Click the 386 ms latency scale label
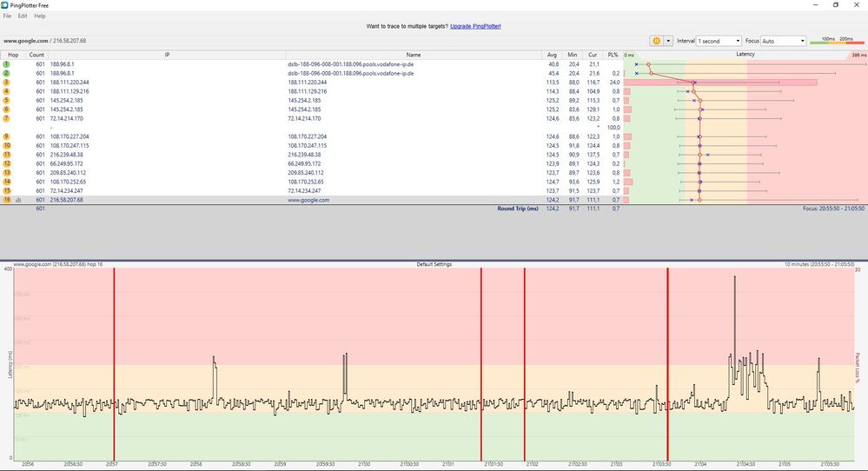868x471 pixels. 858,56
